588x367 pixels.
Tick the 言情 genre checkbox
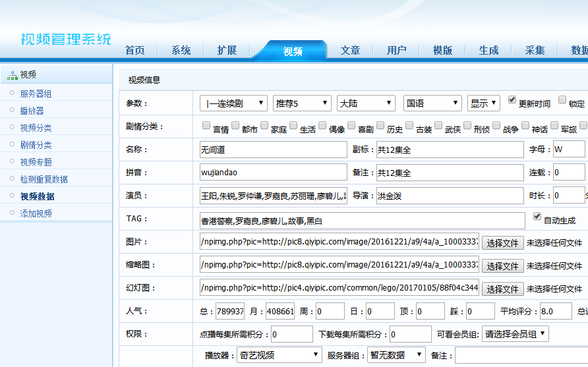click(206, 125)
